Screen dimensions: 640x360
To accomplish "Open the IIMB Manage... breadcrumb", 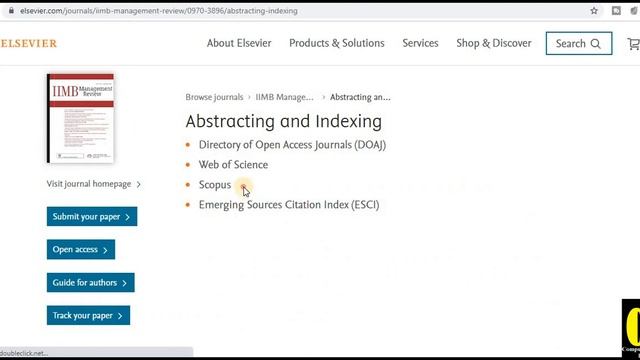I will click(x=284, y=97).
